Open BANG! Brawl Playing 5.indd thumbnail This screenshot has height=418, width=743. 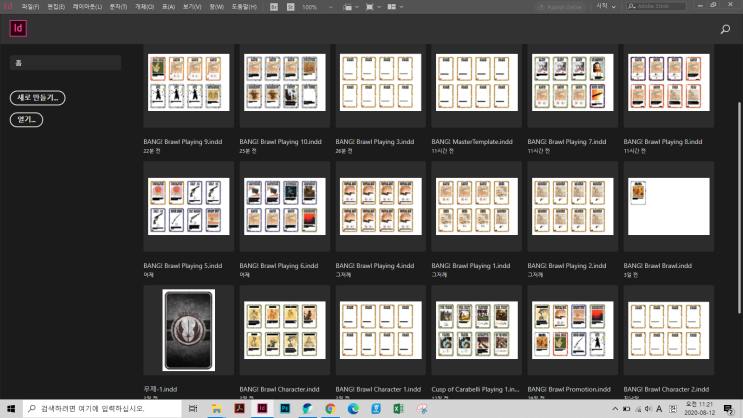point(189,207)
